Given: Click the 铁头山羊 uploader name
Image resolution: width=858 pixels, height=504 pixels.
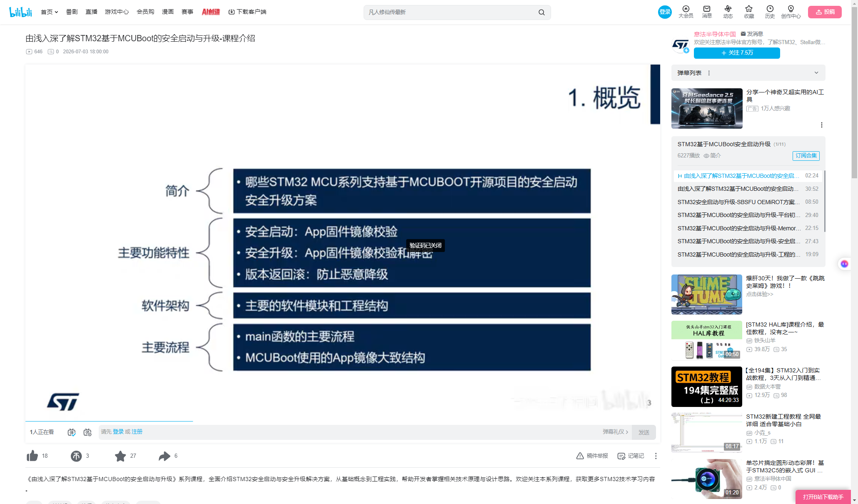Looking at the screenshot, I should (765, 341).
